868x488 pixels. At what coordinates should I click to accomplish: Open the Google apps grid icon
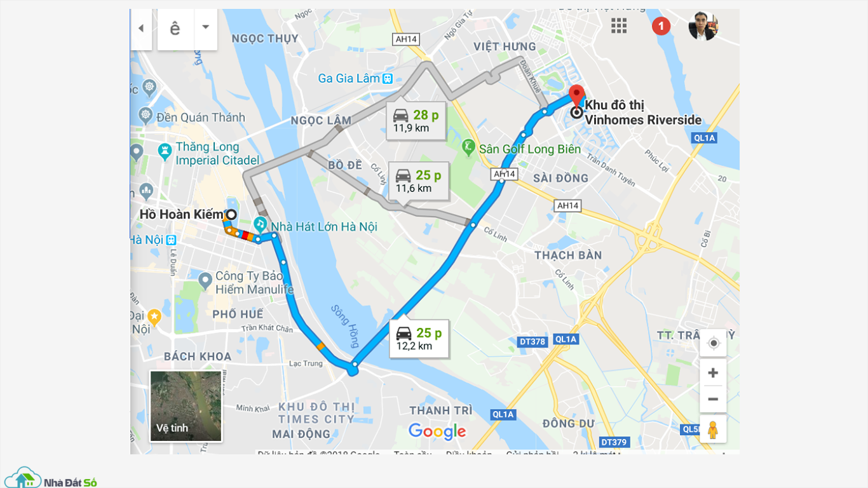tap(619, 26)
